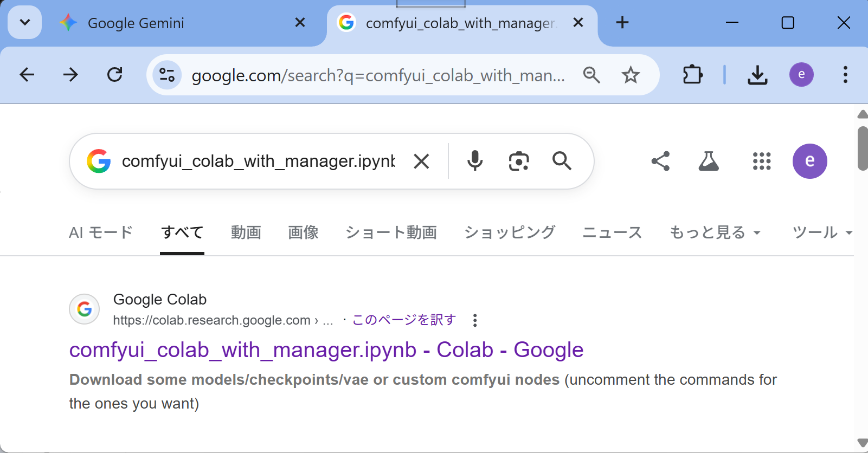The image size is (868, 453).
Task: Clear the search query with the X
Action: point(421,161)
